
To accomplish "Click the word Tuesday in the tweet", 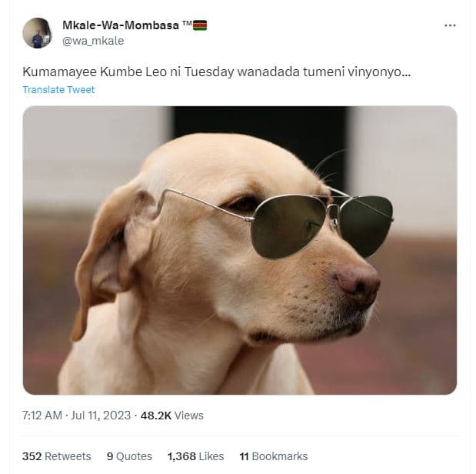I will (209, 72).
